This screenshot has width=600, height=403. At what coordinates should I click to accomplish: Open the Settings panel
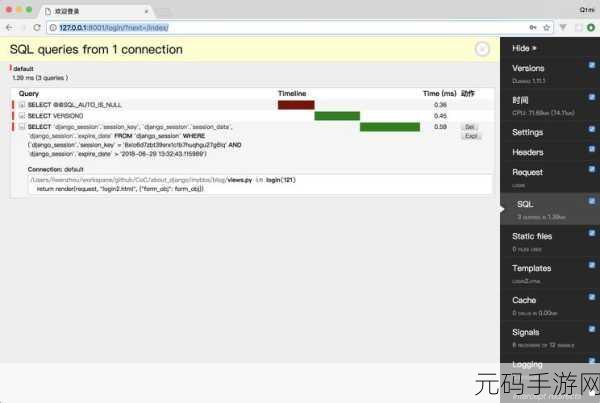527,132
